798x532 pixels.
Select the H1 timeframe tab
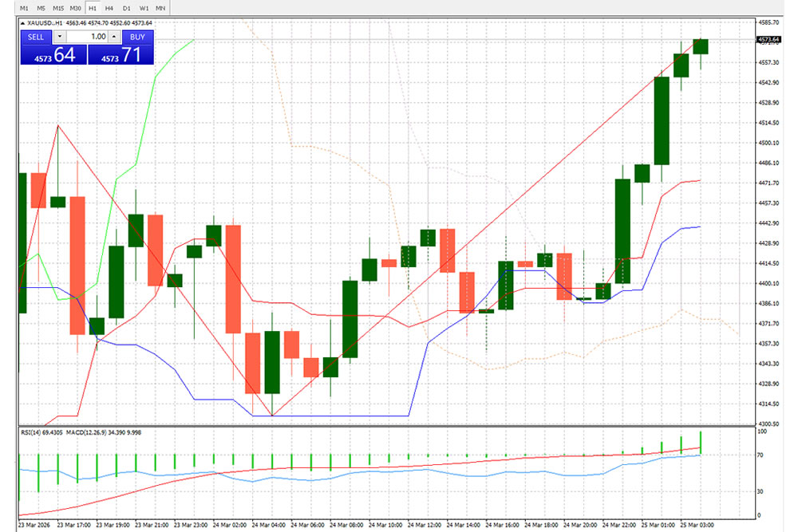tap(93, 8)
